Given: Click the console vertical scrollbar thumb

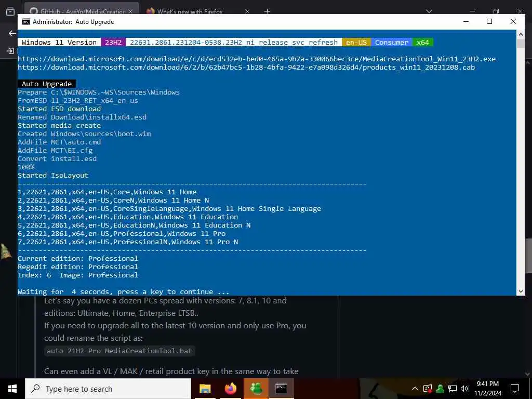Looking at the screenshot, I should coord(521,44).
